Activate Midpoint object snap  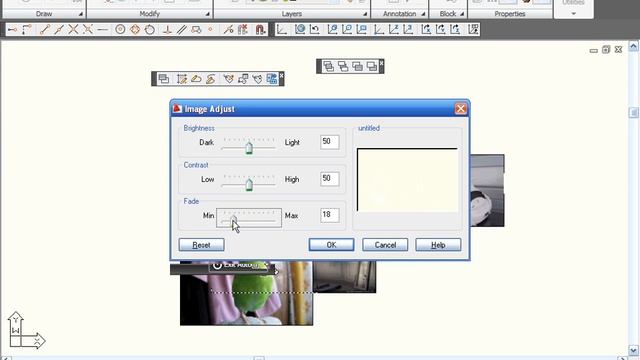pos(59,29)
